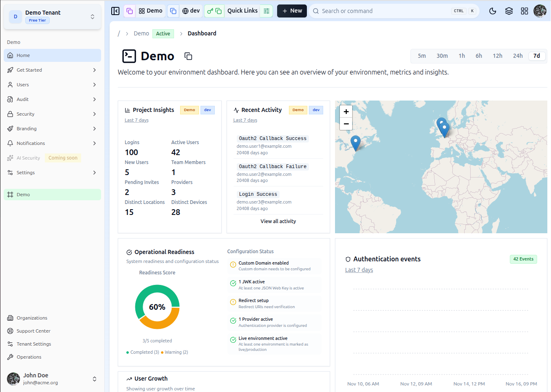Click the View all activity link
Viewport: 551px width, 392px height.
[278, 221]
